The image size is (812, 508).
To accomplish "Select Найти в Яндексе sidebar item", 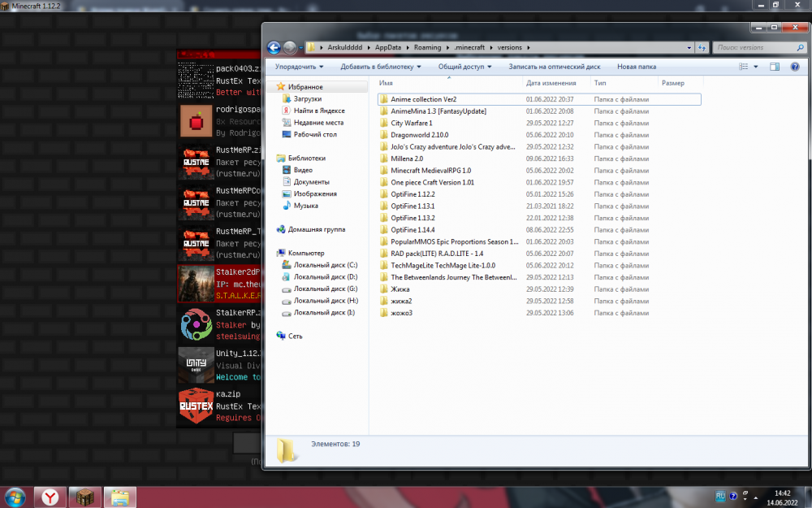I will pos(319,111).
